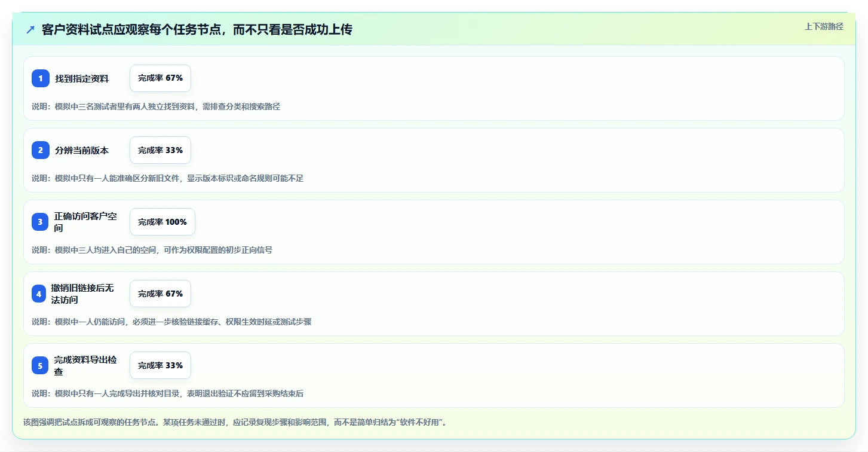Image resolution: width=868 pixels, height=452 pixels.
Task: Click the 正确访问客户空间 step title
Action: (85, 222)
